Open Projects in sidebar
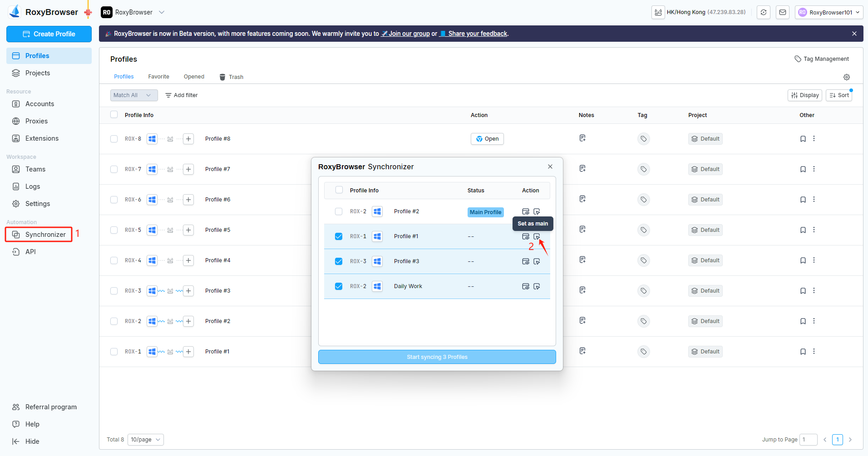This screenshot has height=456, width=868. coord(49,73)
